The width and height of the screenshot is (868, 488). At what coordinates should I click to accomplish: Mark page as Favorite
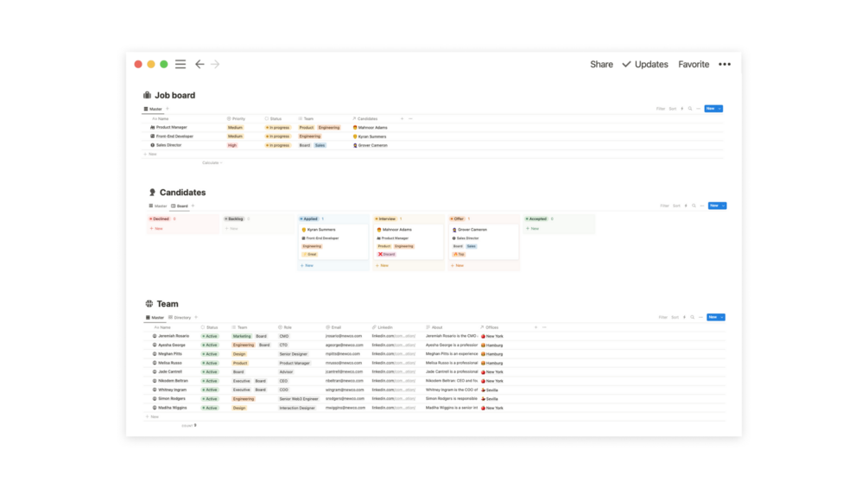pyautogui.click(x=694, y=64)
